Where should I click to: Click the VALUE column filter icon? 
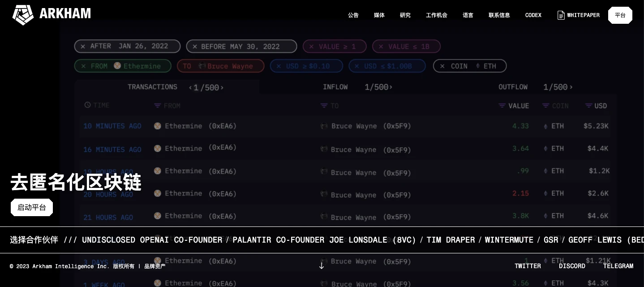(x=502, y=106)
